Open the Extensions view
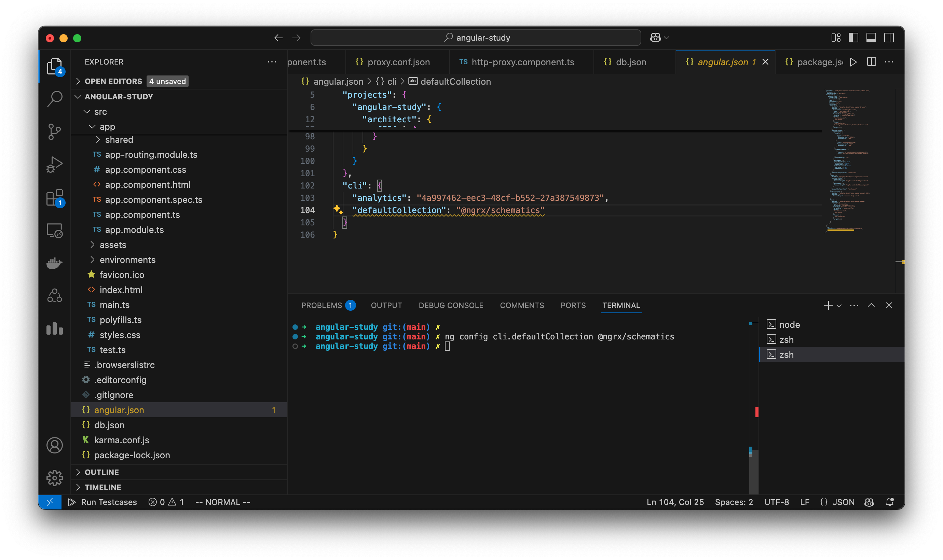This screenshot has width=943, height=560. [x=54, y=197]
